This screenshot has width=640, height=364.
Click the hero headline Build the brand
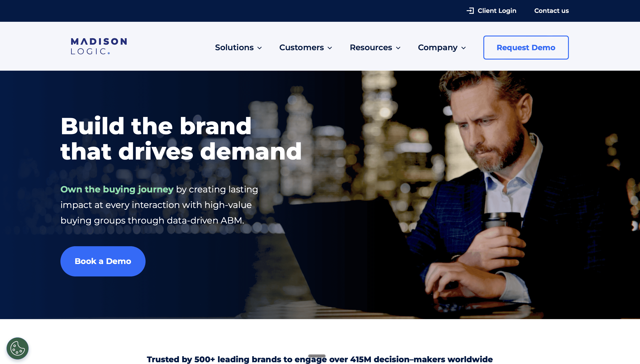tap(156, 126)
